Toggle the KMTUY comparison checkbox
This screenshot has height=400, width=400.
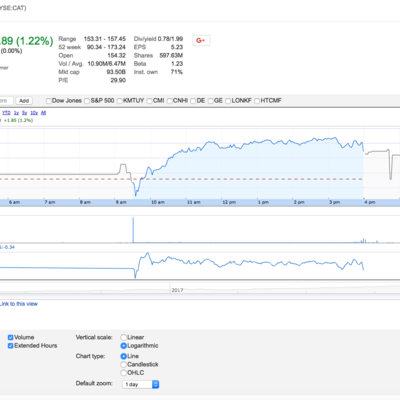(120, 101)
